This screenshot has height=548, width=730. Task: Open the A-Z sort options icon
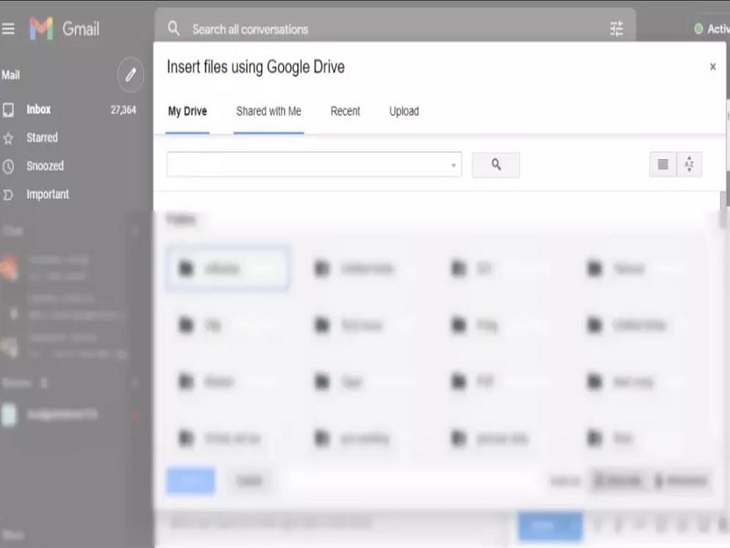coord(689,165)
